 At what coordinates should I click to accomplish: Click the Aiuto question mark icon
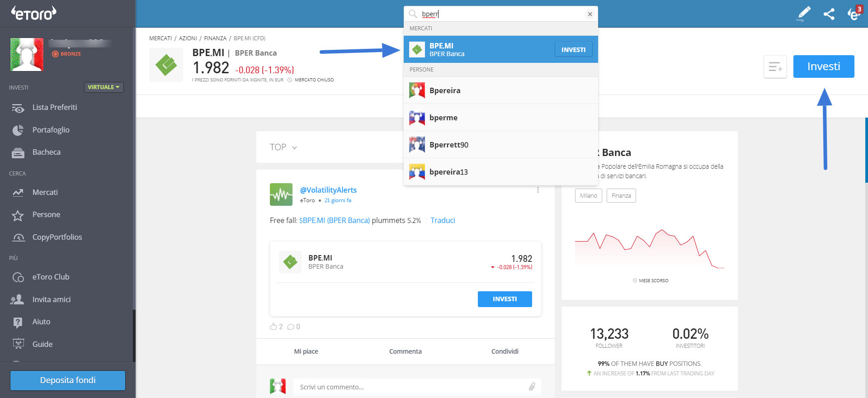tap(18, 322)
